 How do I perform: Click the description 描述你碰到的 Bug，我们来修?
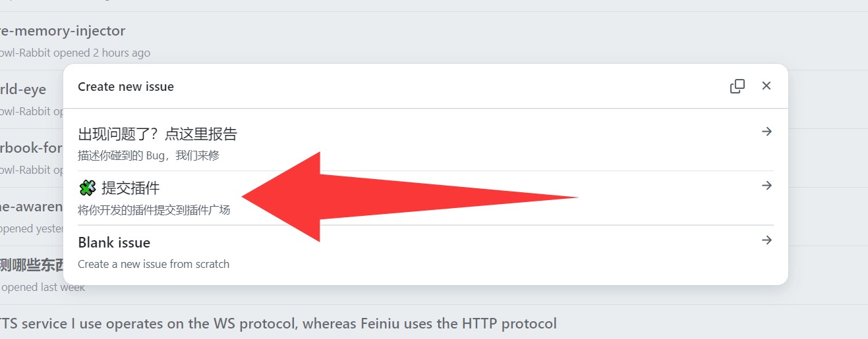pos(148,156)
